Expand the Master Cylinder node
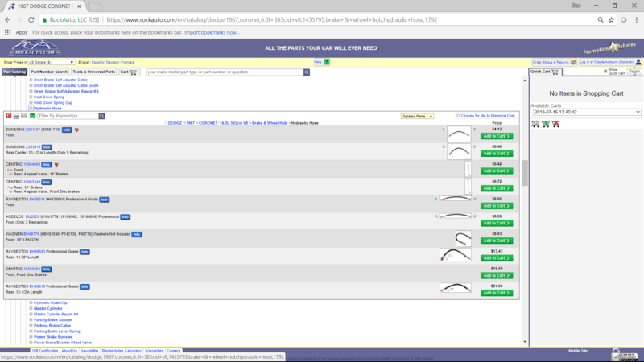The width and height of the screenshot is (644, 362). (31, 308)
